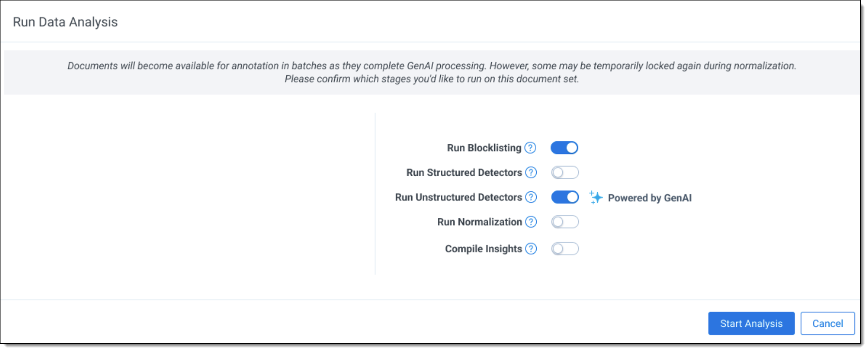The image size is (868, 351).
Task: Turn off the Run Unstructured Detectors toggle
Action: [x=565, y=198]
